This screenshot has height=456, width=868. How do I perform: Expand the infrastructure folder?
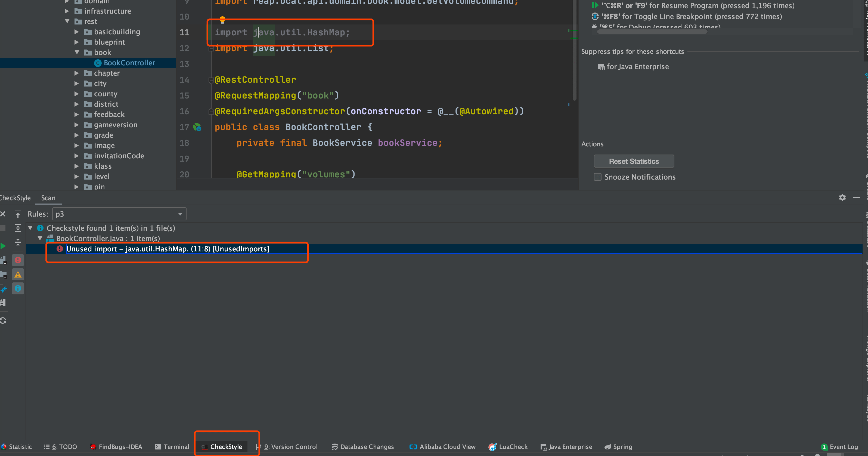tap(67, 11)
